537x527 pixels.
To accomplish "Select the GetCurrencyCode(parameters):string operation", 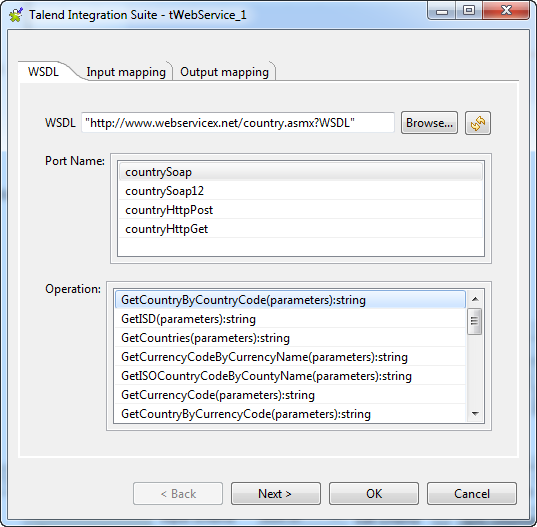I will pos(290,395).
